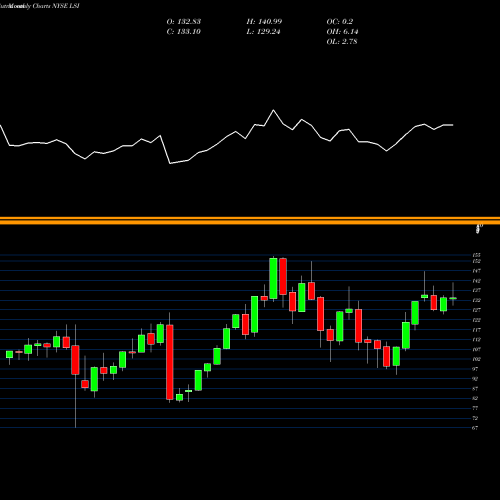Click the 'OL: 2.78' value
The height and width of the screenshot is (500, 500).
(342, 42)
